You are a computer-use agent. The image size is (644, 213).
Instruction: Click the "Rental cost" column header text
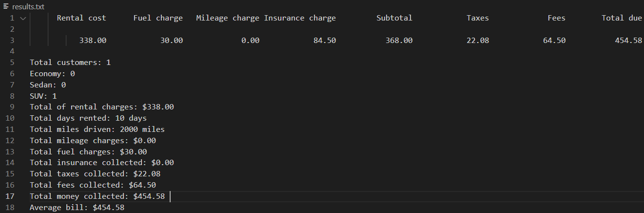81,18
